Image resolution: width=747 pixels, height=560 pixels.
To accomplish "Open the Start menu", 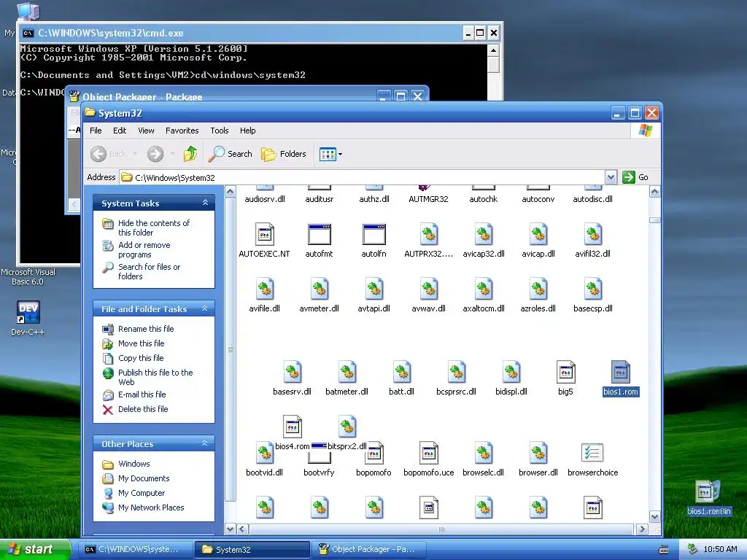I will click(34, 550).
